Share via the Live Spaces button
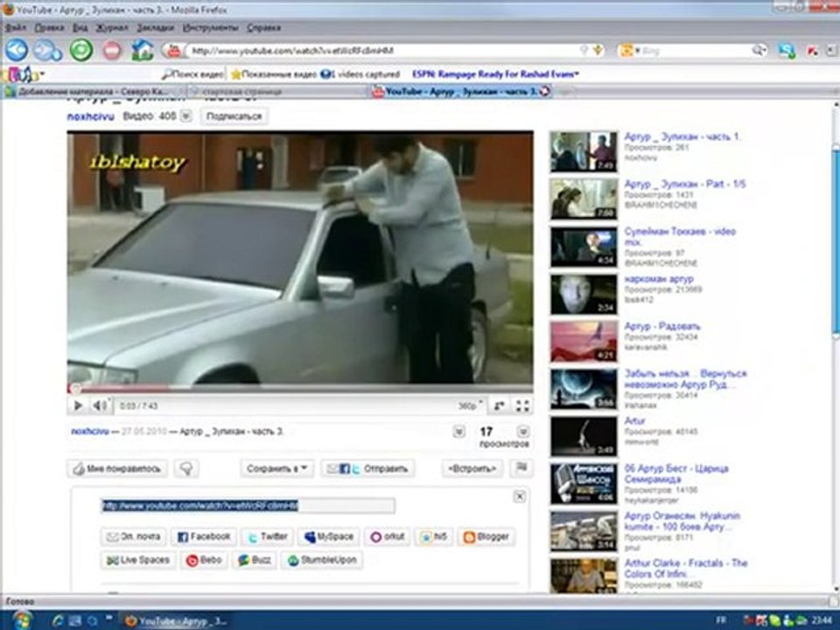The height and width of the screenshot is (630, 840). point(137,560)
